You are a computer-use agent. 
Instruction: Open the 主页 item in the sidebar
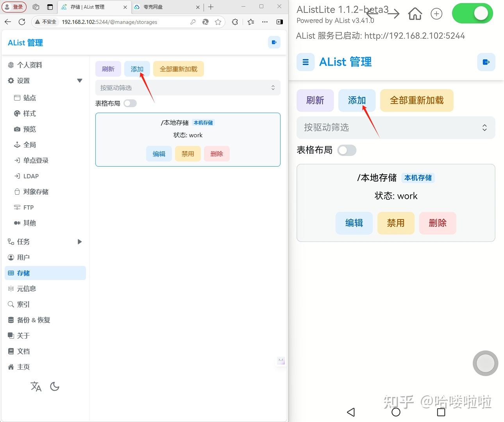click(23, 367)
